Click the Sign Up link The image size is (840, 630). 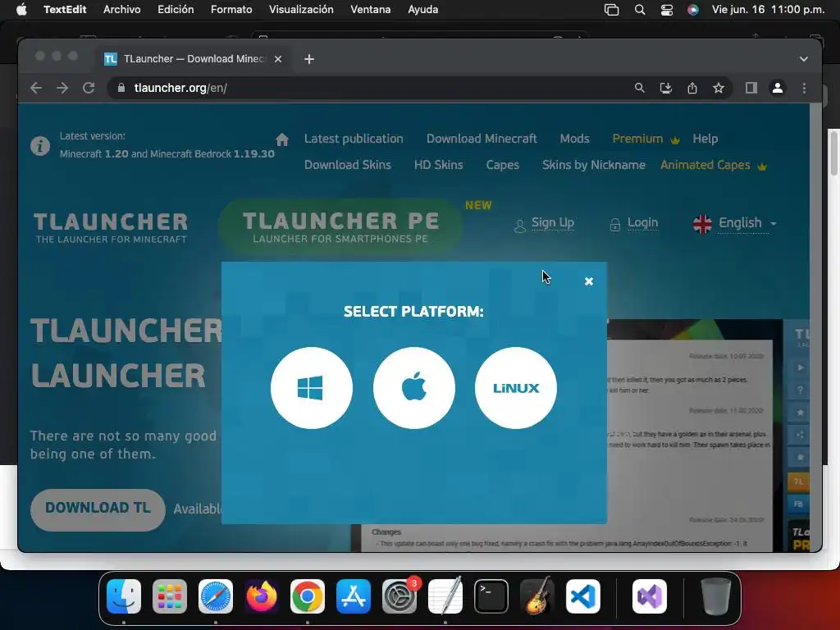552,222
